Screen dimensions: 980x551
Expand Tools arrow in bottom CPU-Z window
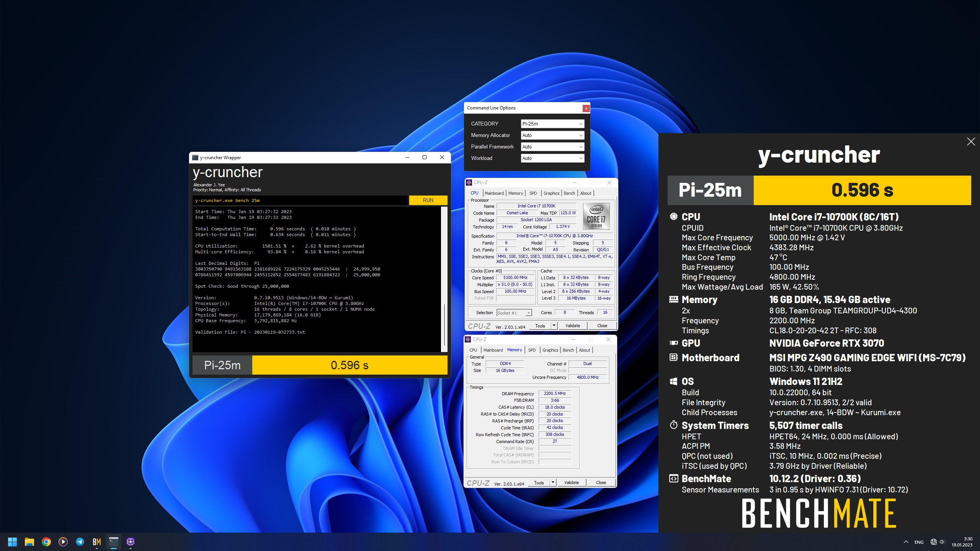pyautogui.click(x=552, y=483)
